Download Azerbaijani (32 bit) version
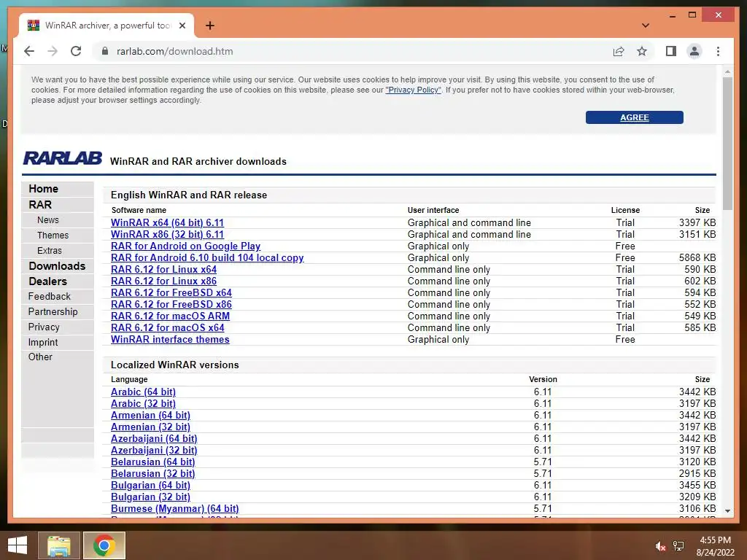 pos(154,451)
